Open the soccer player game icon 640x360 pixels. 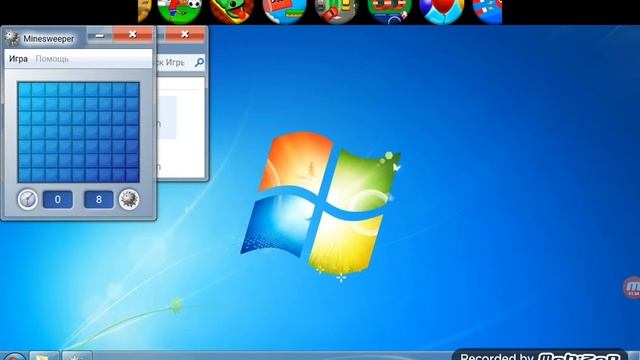pos(180,10)
